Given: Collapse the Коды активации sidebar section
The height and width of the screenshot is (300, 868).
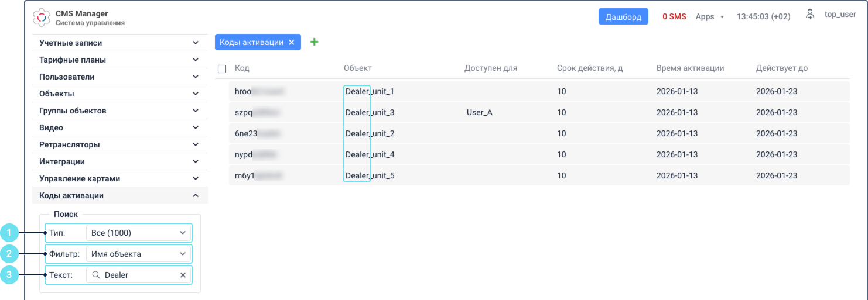Looking at the screenshot, I should (x=119, y=195).
